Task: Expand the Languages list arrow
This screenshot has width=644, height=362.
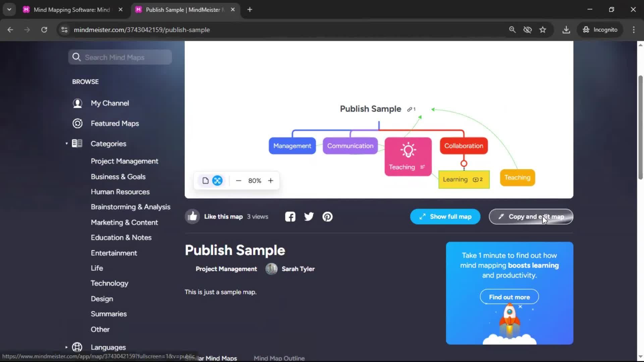Action: tap(66, 347)
